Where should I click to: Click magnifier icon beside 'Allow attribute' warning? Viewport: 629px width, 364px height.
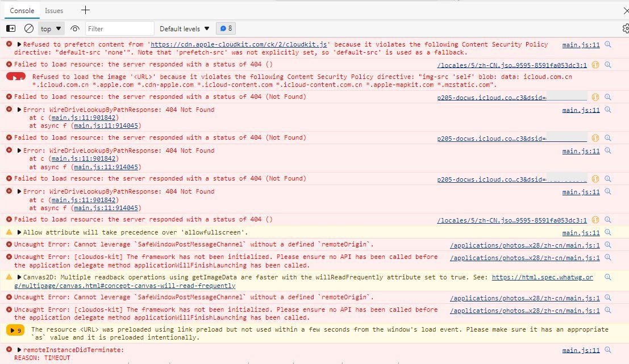[x=608, y=232]
